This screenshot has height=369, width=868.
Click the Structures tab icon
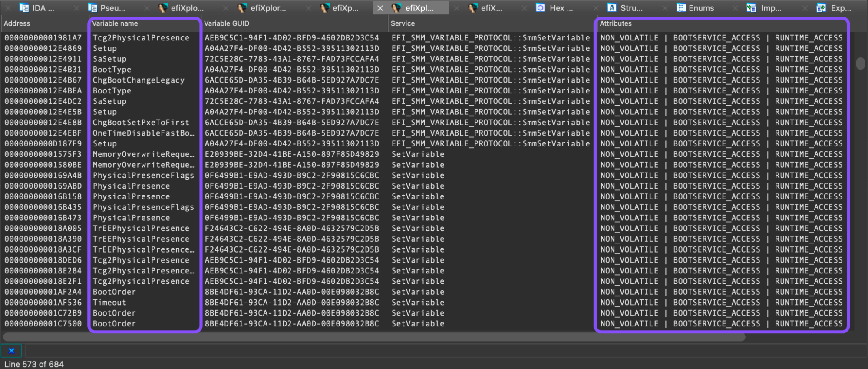tap(612, 8)
